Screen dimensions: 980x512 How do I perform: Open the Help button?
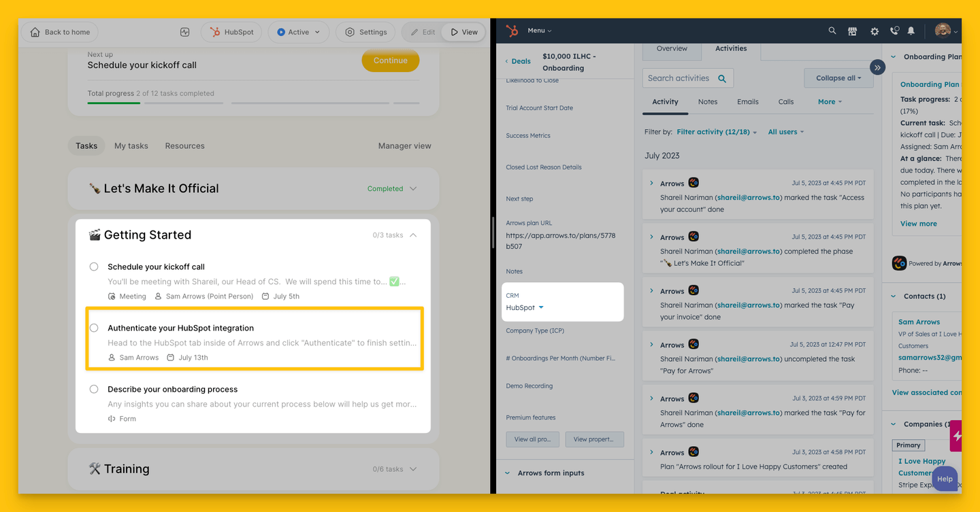[x=945, y=479]
